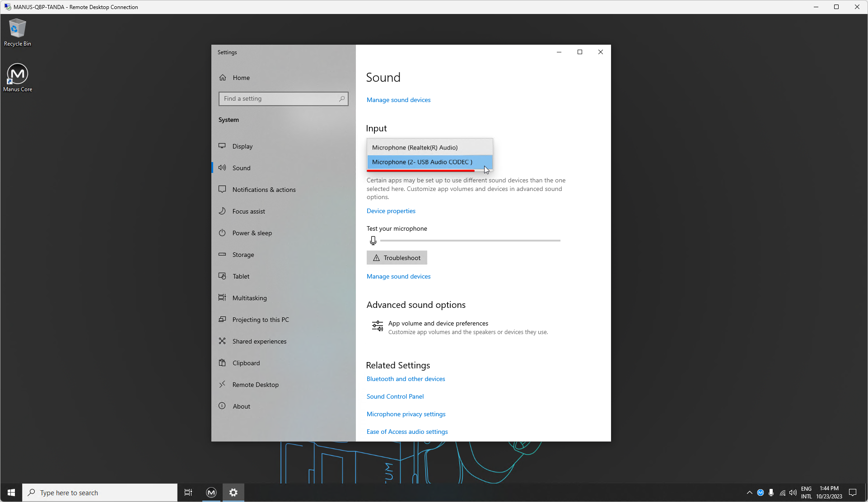Click the Find a setting search box

[x=279, y=98]
